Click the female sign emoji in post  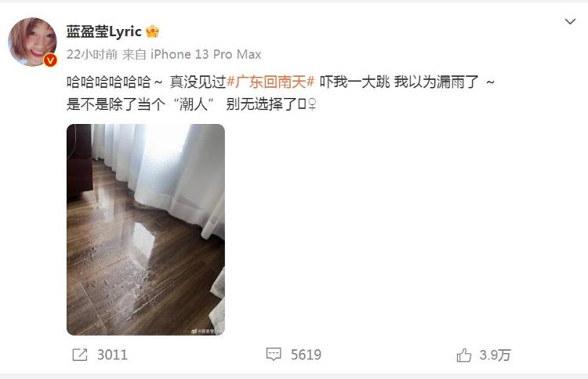coord(312,104)
